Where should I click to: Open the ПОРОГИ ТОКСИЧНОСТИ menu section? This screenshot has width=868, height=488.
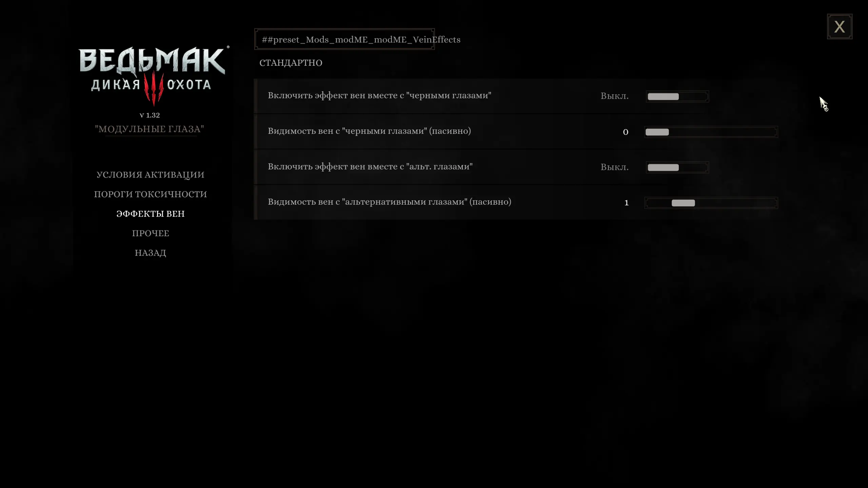pos(151,194)
